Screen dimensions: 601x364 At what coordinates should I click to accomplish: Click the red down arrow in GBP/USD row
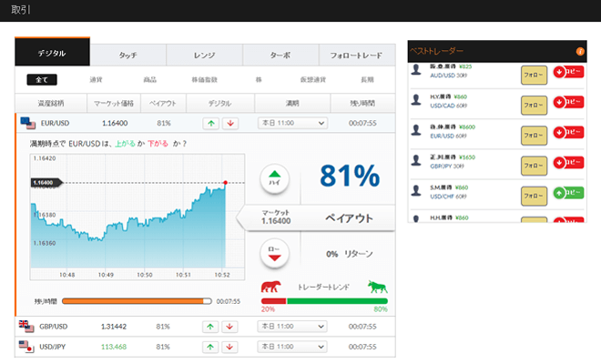(229, 327)
